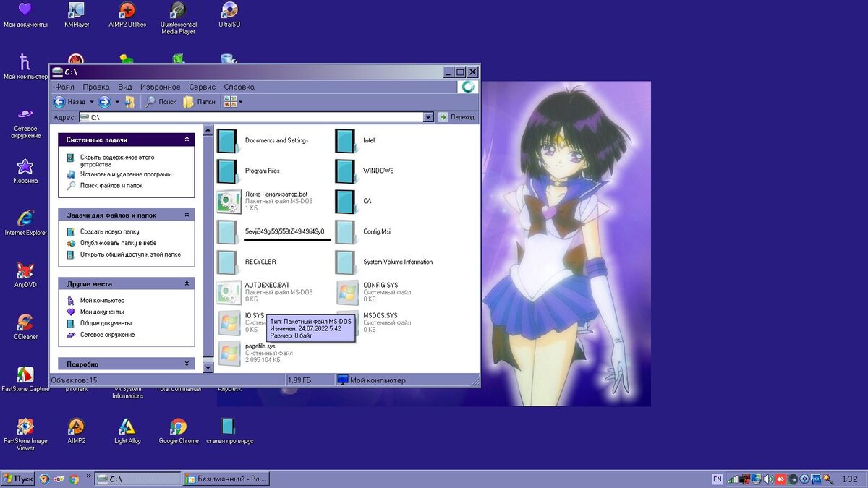Expand the Подробно details panel
Viewport: 868px width, 488px height.
point(187,364)
